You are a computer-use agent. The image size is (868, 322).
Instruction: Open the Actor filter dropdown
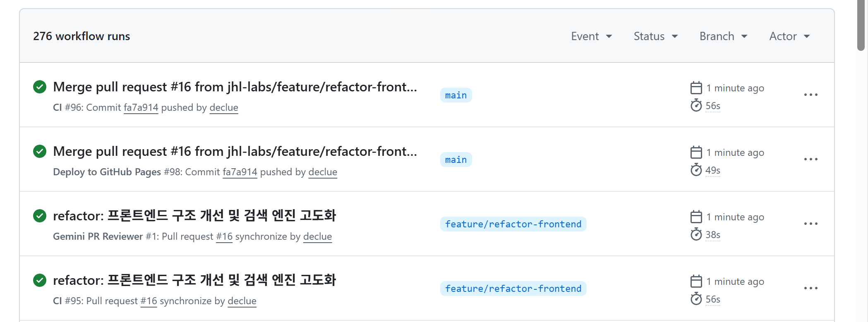[789, 36]
